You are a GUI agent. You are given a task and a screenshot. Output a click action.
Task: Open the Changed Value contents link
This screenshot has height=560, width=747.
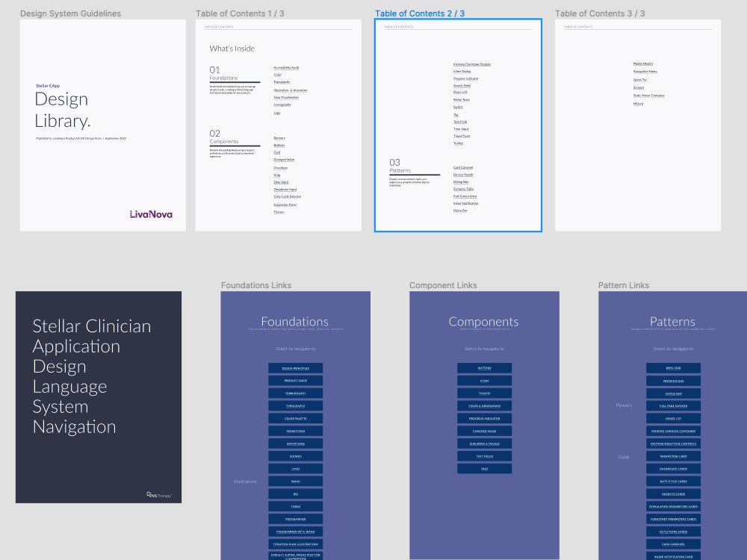(x=283, y=160)
